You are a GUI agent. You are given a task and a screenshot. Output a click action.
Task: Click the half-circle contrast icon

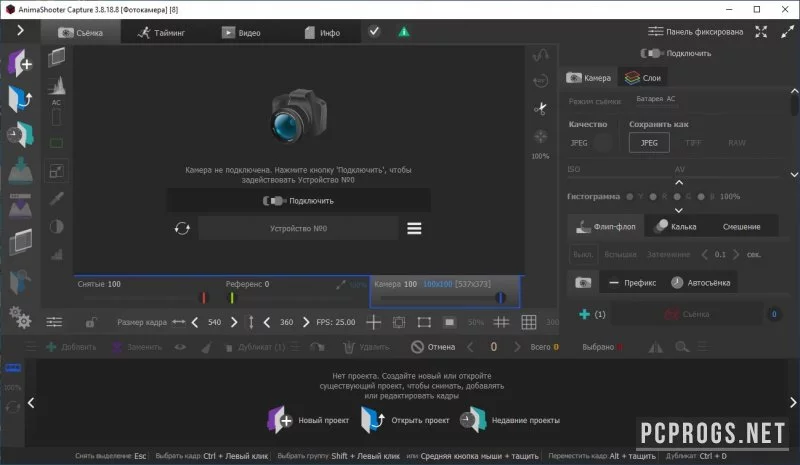57,226
